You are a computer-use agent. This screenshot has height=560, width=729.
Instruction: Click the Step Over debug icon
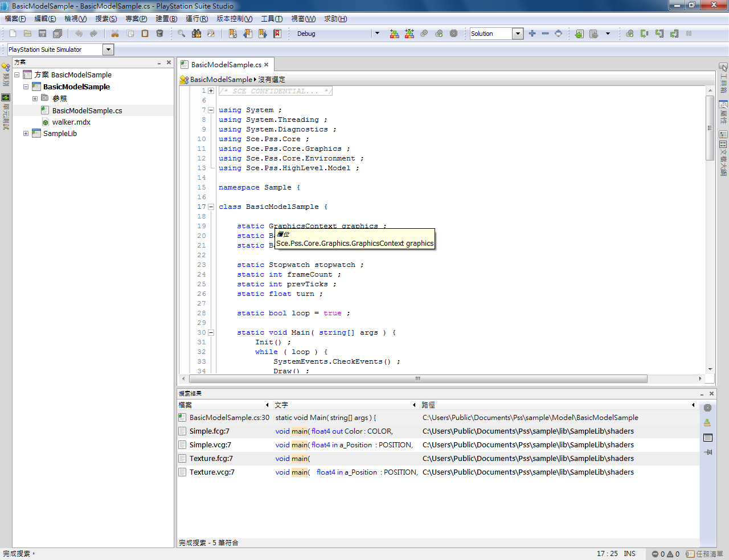[x=644, y=34]
